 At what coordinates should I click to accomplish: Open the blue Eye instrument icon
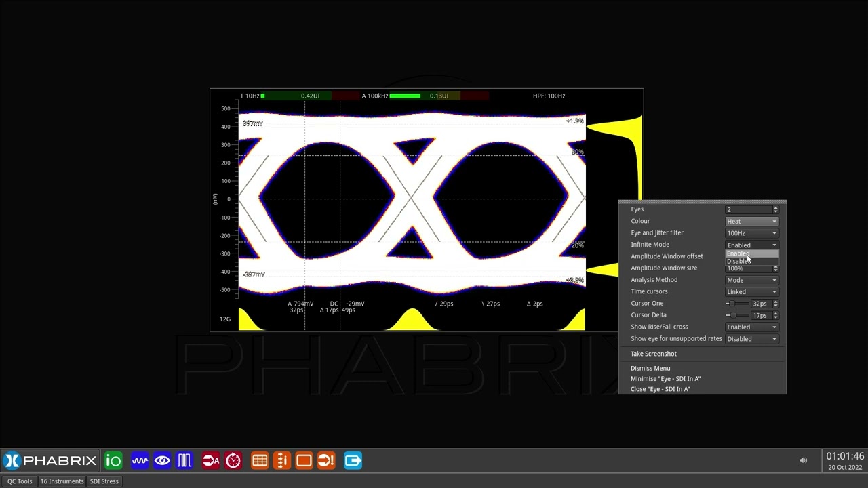(x=162, y=461)
